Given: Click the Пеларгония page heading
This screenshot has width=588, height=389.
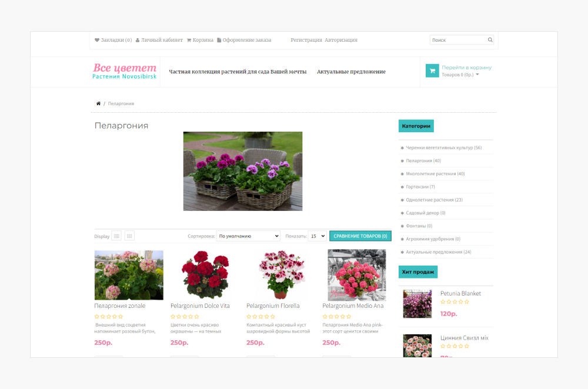Looking at the screenshot, I should pos(122,126).
